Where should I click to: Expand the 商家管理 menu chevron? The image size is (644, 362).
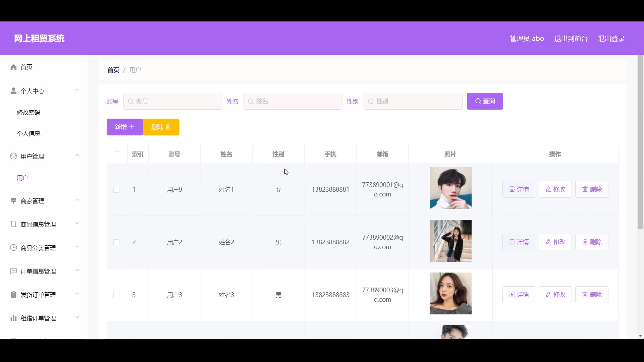point(77,200)
